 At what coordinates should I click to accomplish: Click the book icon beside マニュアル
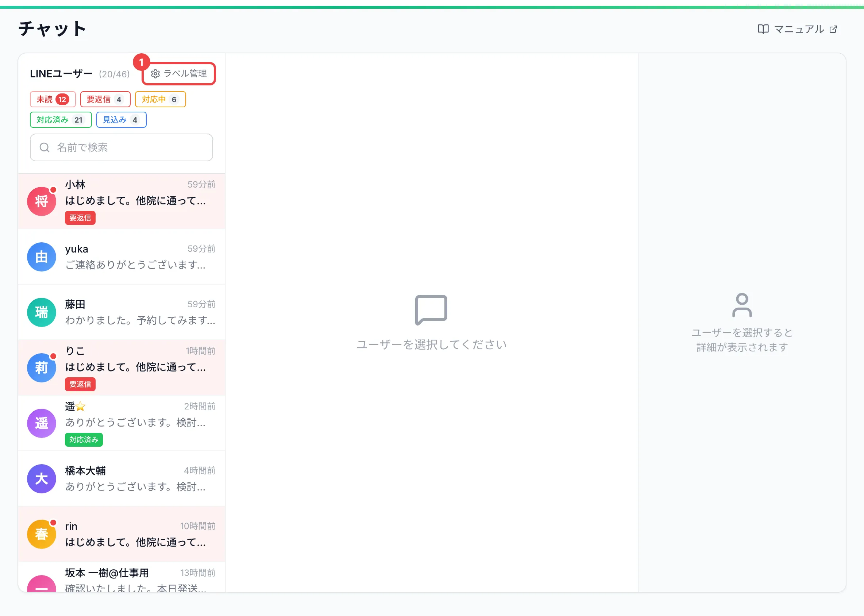[763, 29]
